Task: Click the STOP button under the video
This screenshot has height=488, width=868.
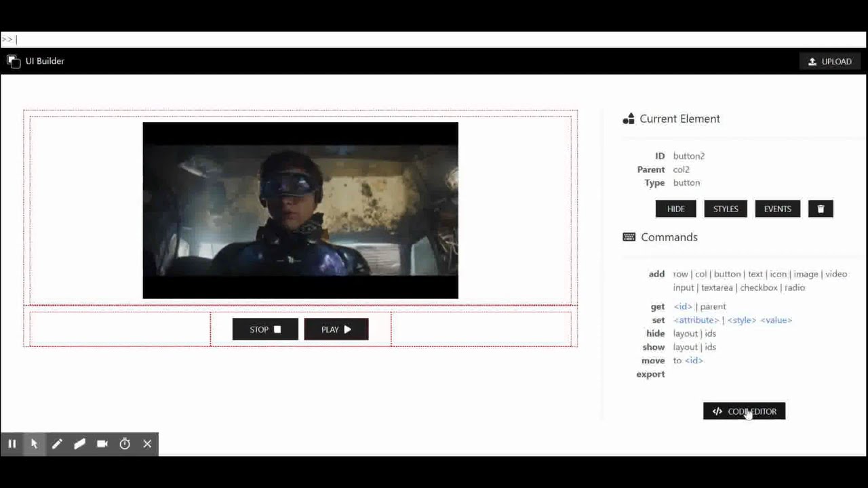Action: coord(265,329)
